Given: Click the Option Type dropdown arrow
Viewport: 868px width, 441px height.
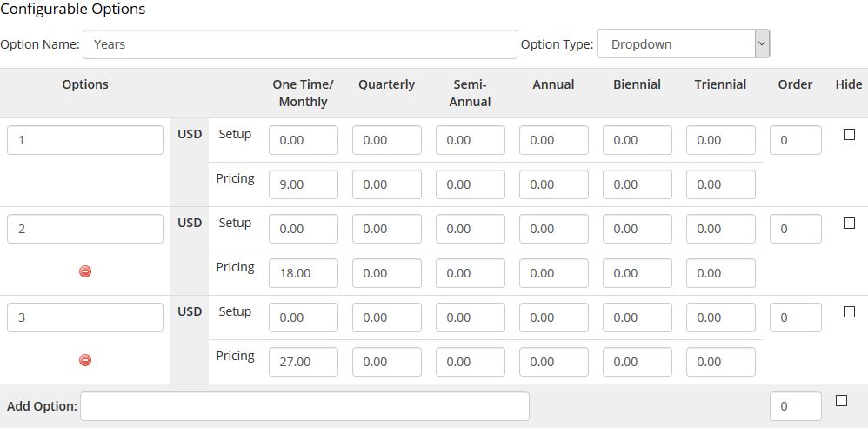Looking at the screenshot, I should point(762,43).
